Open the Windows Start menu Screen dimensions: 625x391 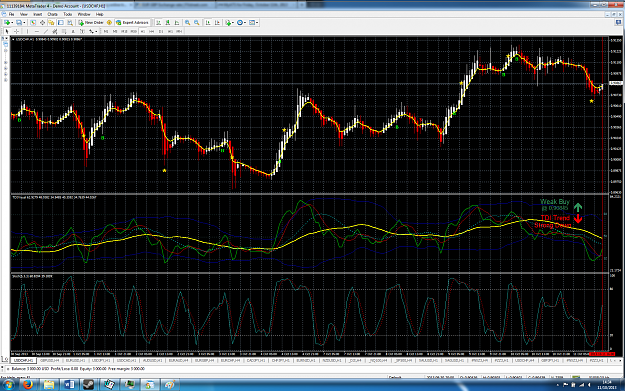click(8, 385)
